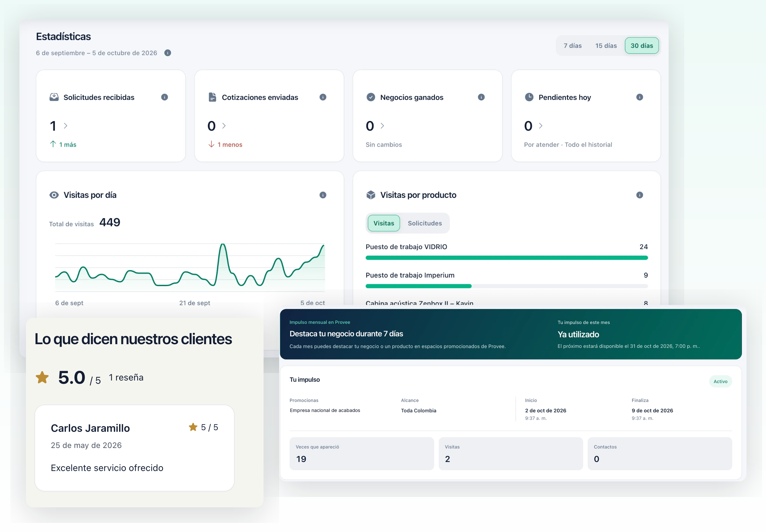Switch to Visitas tab in product panel
Image resolution: width=766 pixels, height=532 pixels.
[x=384, y=223]
